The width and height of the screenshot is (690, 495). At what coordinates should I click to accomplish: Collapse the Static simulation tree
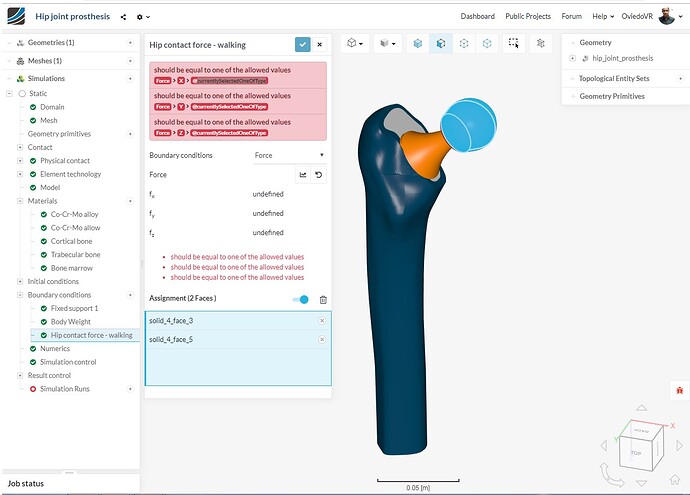9,93
